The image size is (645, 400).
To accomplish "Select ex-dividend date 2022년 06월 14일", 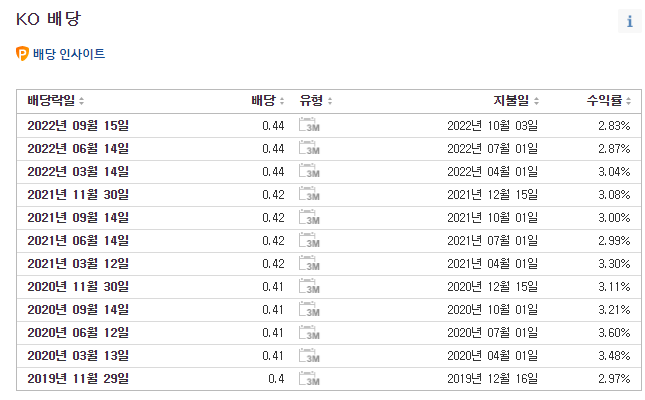I will tap(78, 149).
